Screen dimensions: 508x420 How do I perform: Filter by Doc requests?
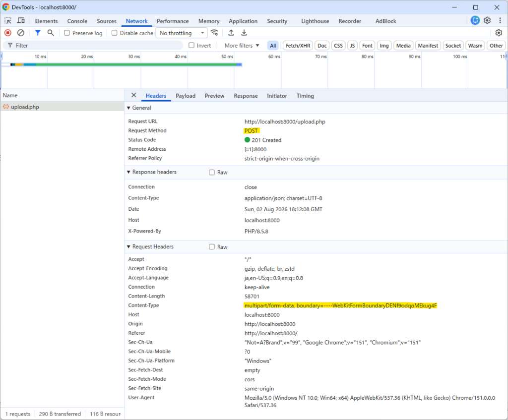tap(322, 46)
